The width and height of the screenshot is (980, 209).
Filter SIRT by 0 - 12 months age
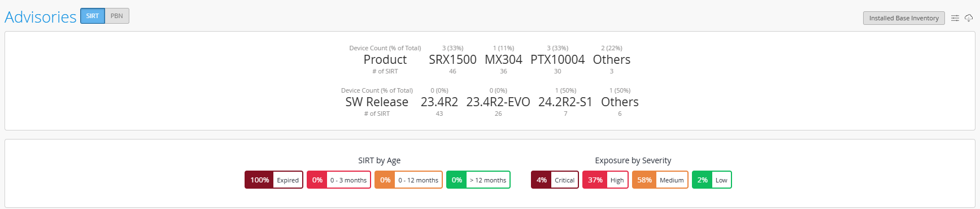[408, 180]
